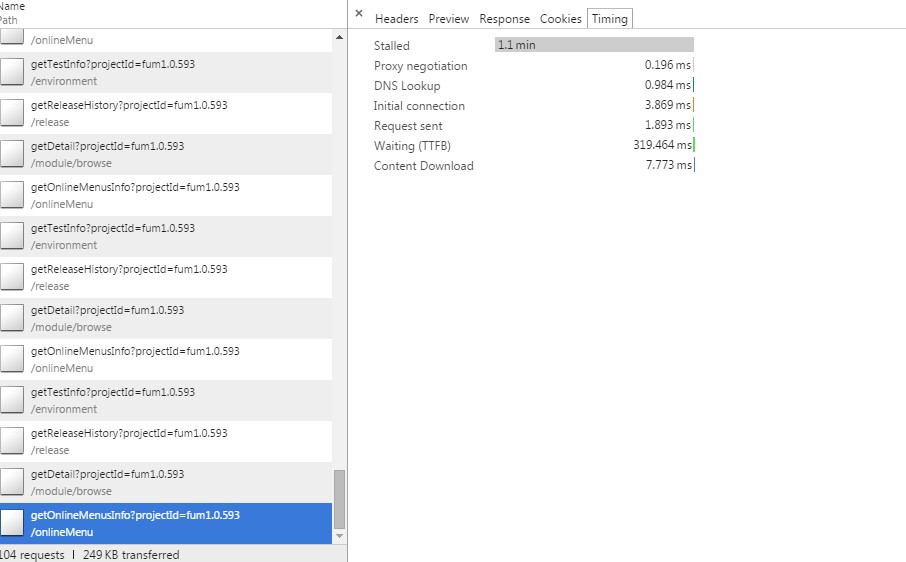Select the Timing tab
This screenshot has width=906, height=562.
click(x=610, y=19)
